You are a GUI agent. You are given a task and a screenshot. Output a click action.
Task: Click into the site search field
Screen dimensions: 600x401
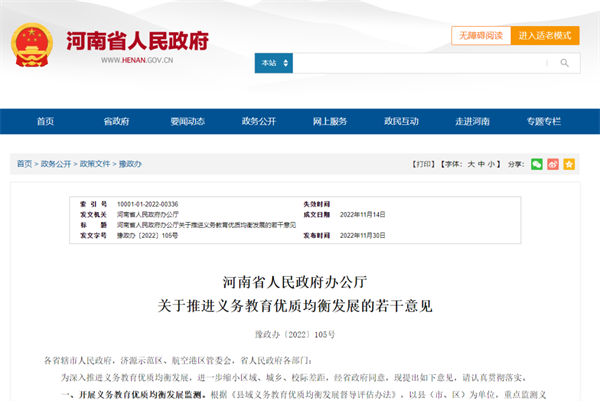(x=420, y=63)
